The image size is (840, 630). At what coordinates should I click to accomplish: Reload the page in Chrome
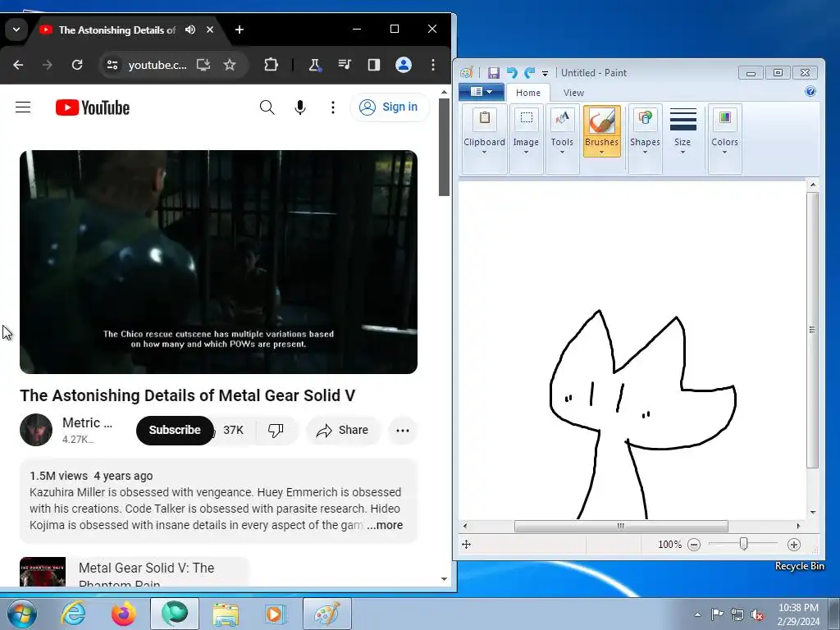click(77, 65)
